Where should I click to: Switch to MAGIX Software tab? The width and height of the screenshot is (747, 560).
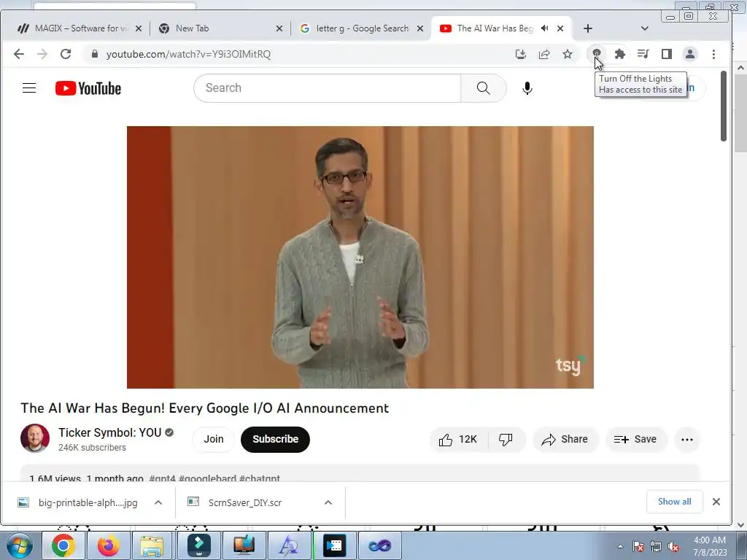pyautogui.click(x=80, y=28)
